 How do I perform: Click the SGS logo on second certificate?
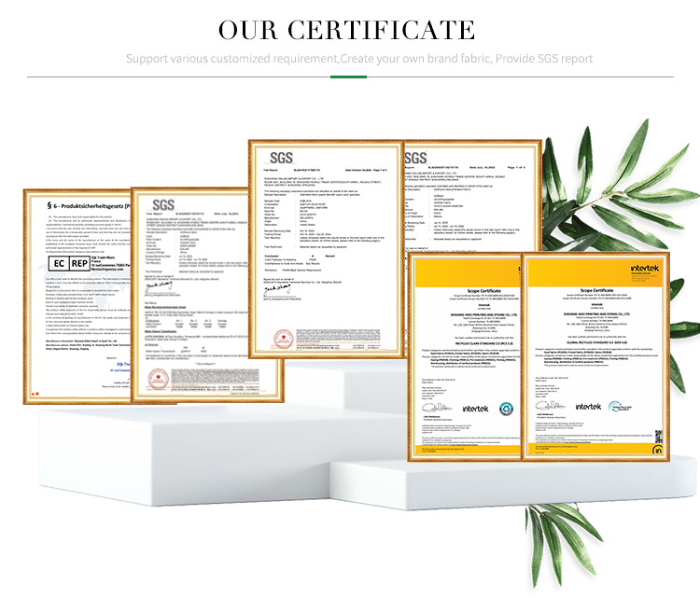tap(164, 203)
